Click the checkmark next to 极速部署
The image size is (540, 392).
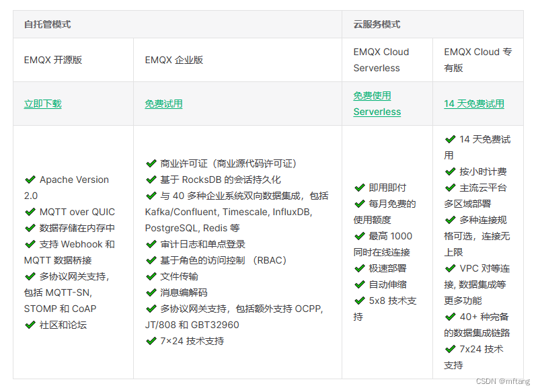358,268
